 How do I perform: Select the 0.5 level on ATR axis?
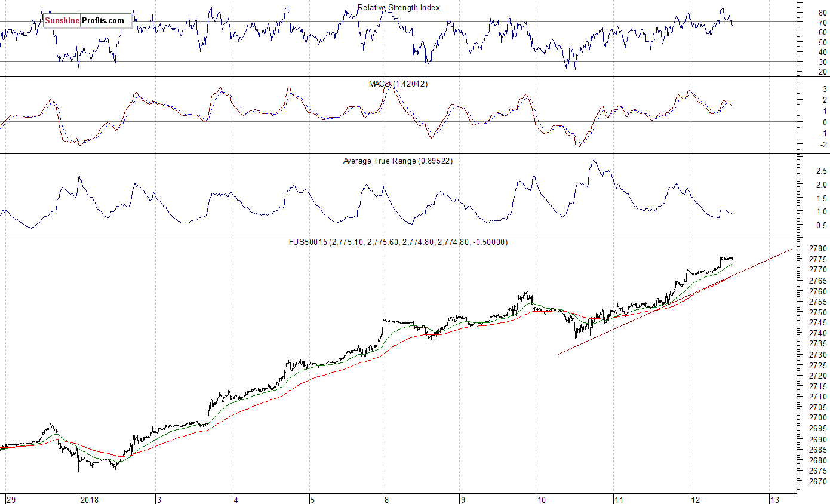pyautogui.click(x=822, y=225)
